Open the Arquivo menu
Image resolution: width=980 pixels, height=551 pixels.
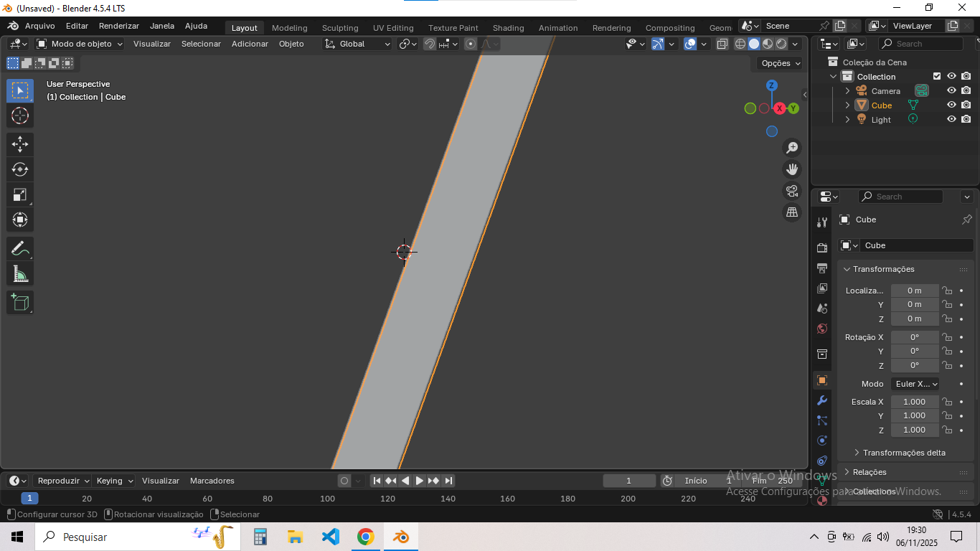click(x=39, y=26)
